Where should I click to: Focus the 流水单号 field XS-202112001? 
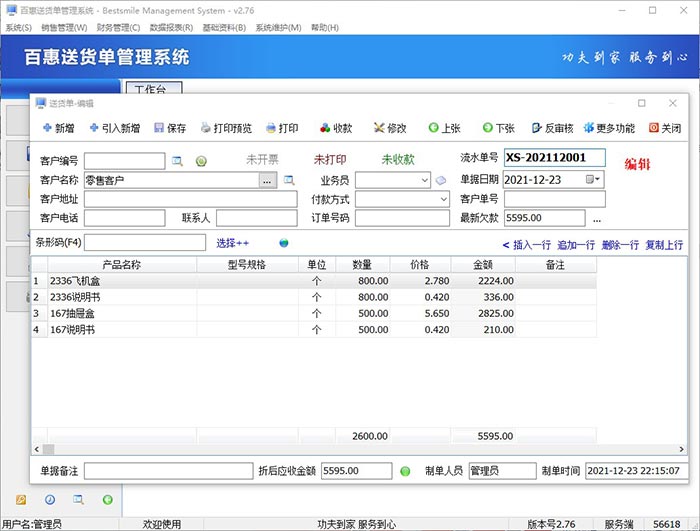[x=555, y=158]
